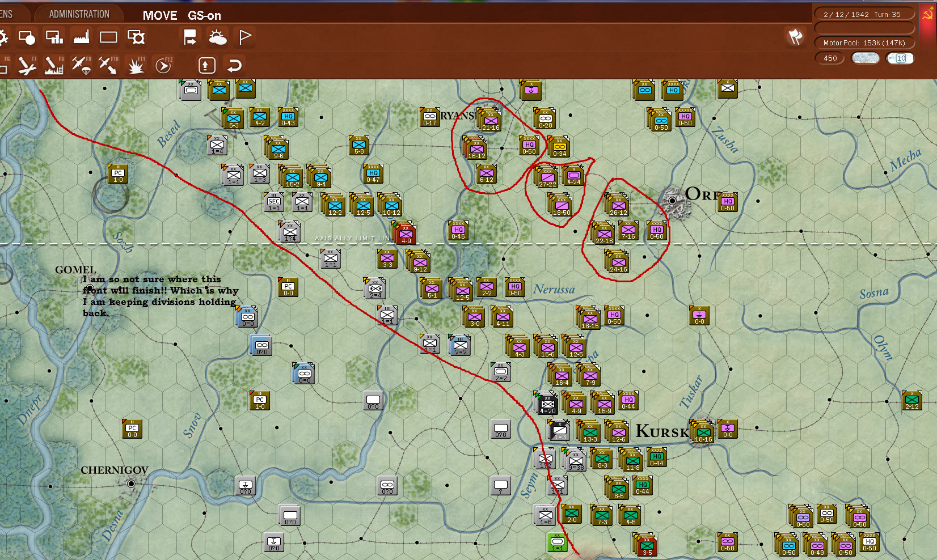Image resolution: width=937 pixels, height=560 pixels.
Task: Select the 15-9 unit stack
Action: pos(603,403)
